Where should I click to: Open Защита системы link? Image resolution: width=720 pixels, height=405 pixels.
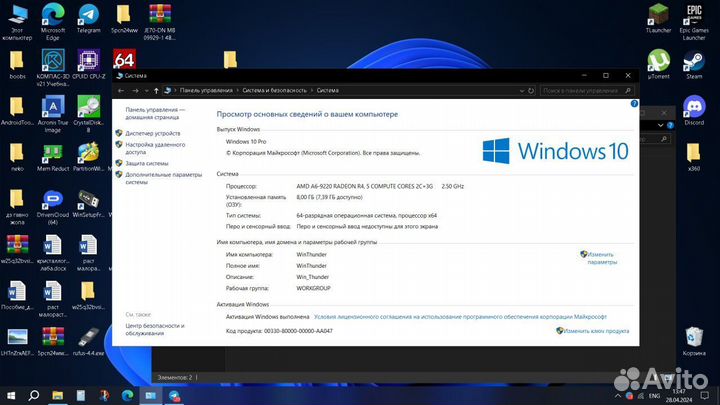click(146, 163)
